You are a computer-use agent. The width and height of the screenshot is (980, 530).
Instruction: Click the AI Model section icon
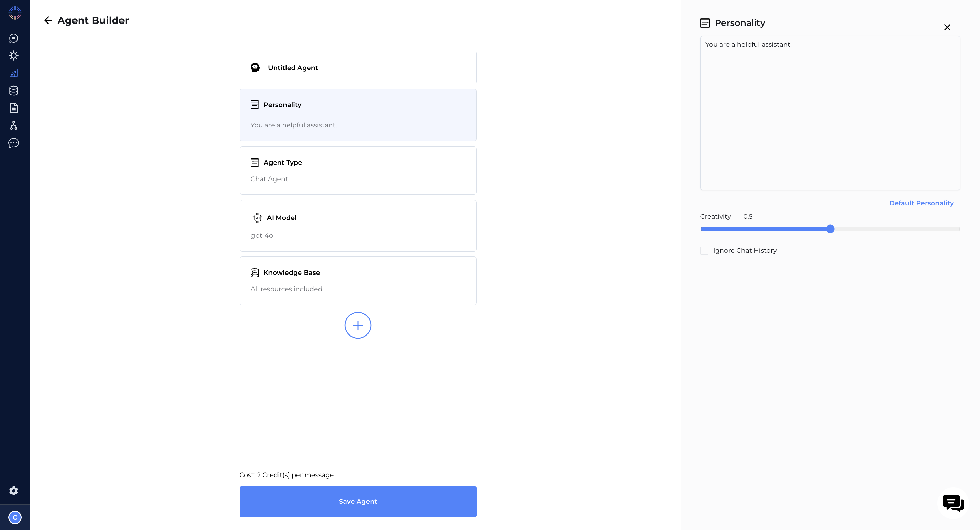pyautogui.click(x=257, y=217)
